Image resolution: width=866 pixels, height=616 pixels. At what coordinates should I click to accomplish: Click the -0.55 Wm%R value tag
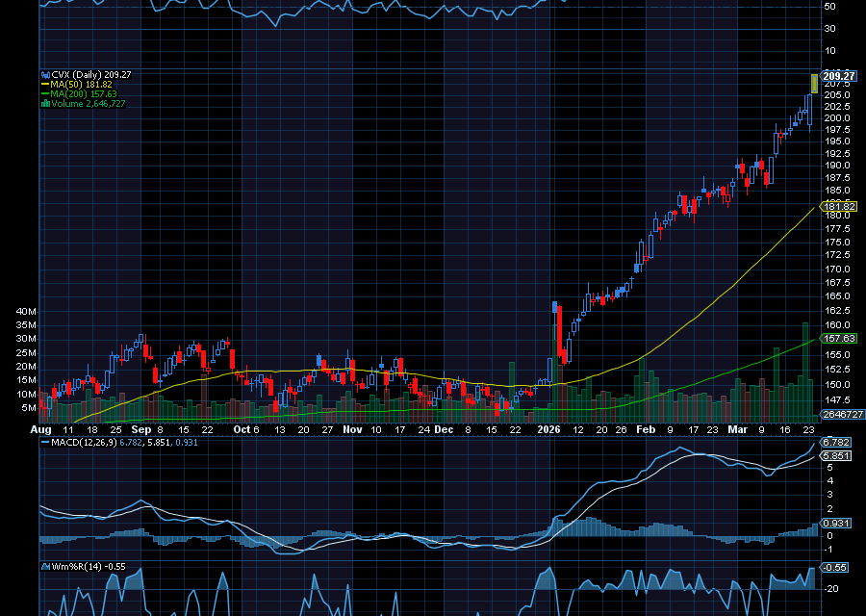833,569
